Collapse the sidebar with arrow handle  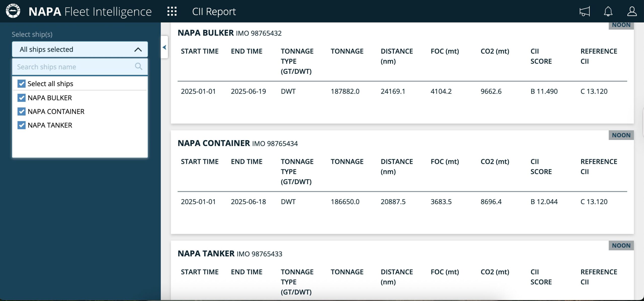pyautogui.click(x=164, y=47)
